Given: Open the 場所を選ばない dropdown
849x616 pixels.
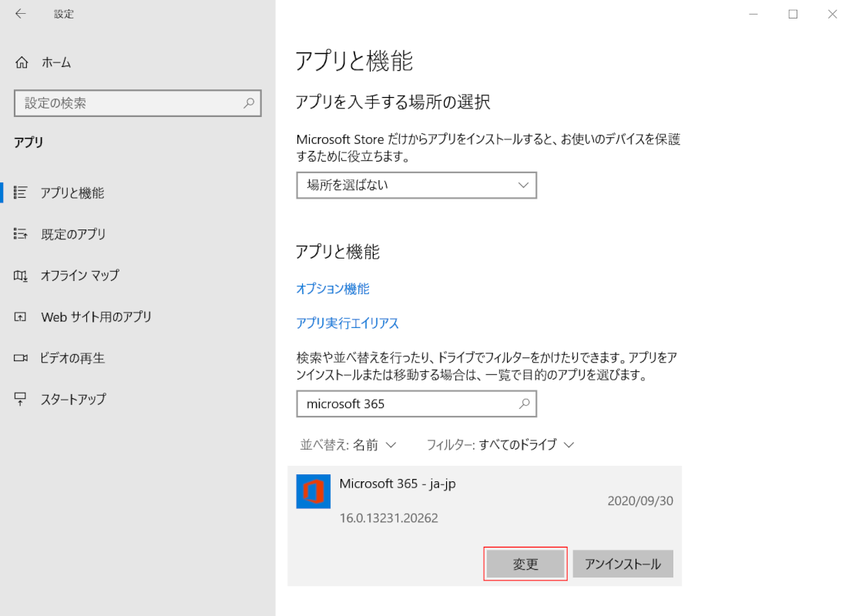Looking at the screenshot, I should click(x=416, y=185).
